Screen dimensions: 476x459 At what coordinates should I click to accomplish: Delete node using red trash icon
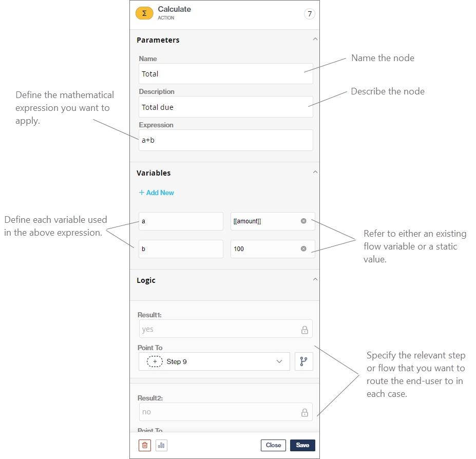coord(145,445)
